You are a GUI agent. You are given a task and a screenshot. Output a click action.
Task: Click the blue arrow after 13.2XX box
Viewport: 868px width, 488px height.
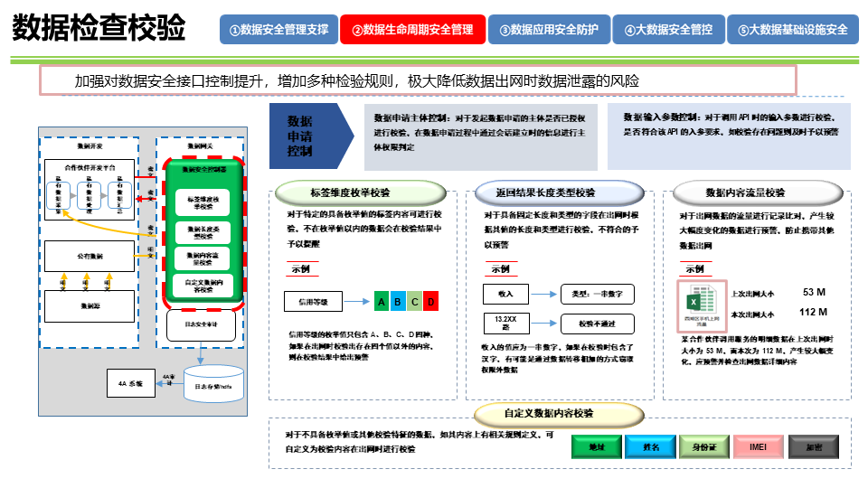[x=544, y=324]
